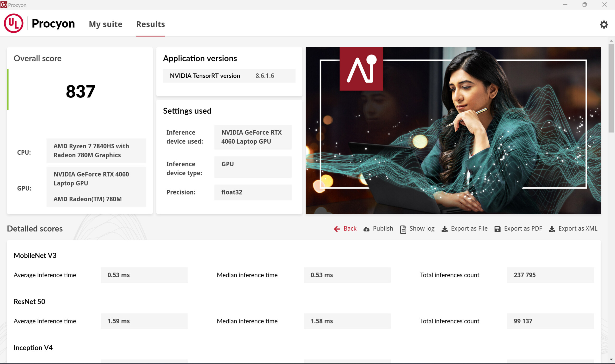This screenshot has height=364, width=615.
Task: Click the Export as XML download icon
Action: pos(552,229)
